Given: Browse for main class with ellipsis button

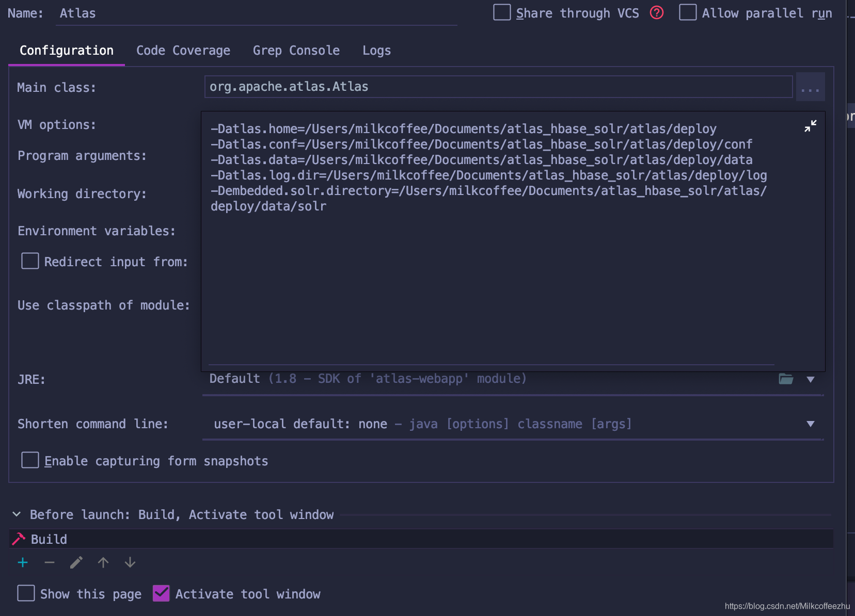Looking at the screenshot, I should pyautogui.click(x=810, y=87).
